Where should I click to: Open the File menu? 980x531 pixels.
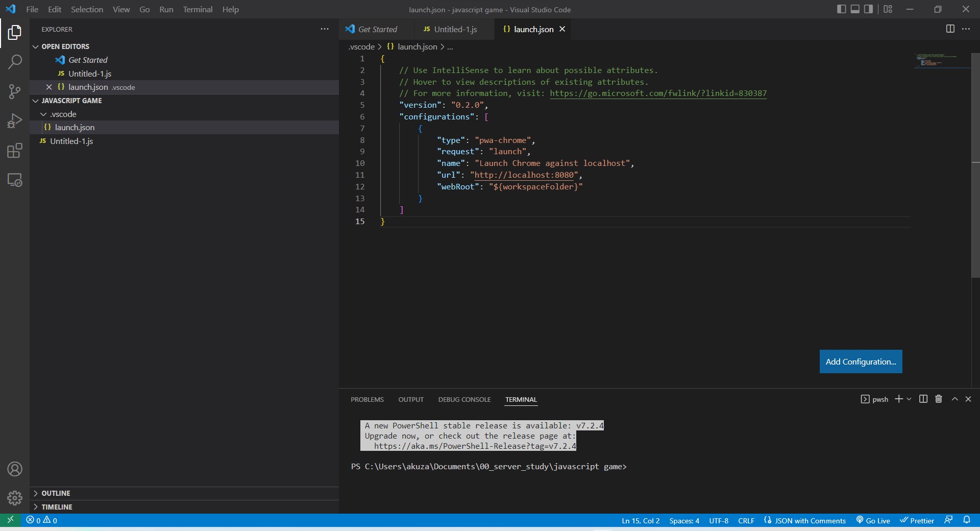[32, 9]
